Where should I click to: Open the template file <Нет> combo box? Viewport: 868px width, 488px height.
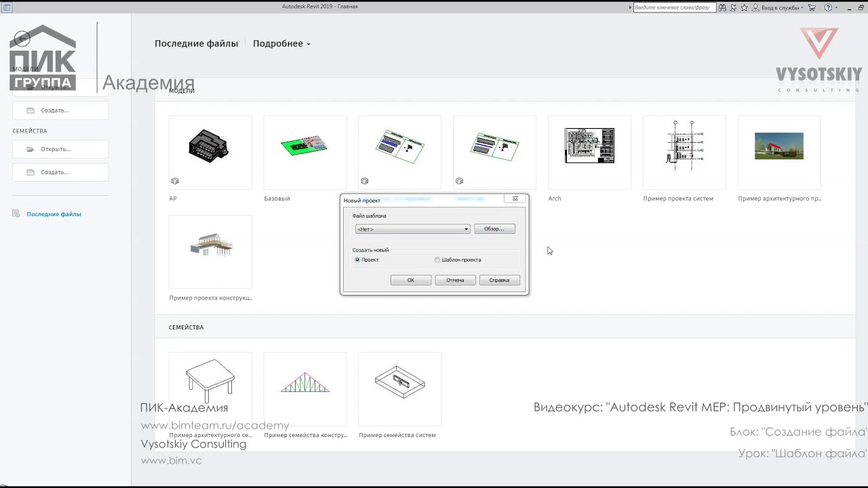[x=412, y=229]
